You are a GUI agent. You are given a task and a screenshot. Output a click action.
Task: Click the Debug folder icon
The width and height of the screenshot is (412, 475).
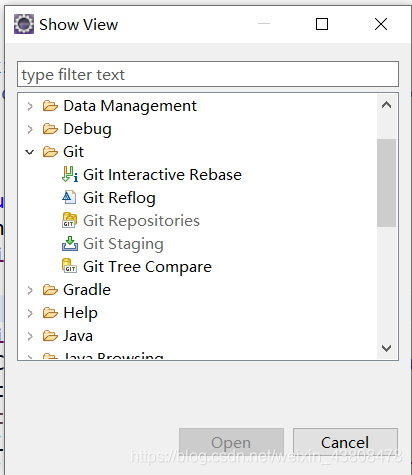(50, 129)
